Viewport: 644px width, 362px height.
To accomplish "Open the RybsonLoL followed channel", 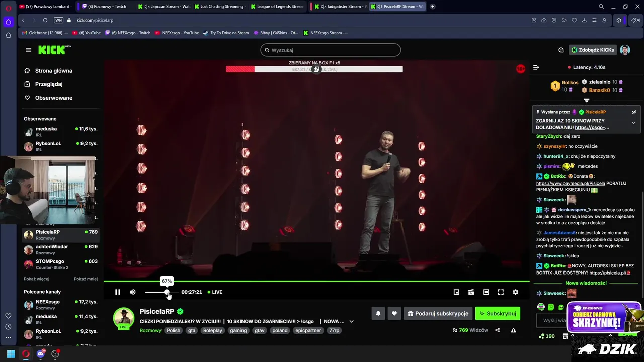I will pos(60,146).
